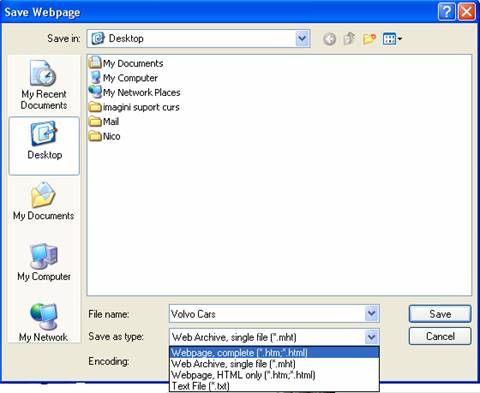Viewport: 480px width, 393px height.
Task: Click the Save button
Action: pos(440,314)
